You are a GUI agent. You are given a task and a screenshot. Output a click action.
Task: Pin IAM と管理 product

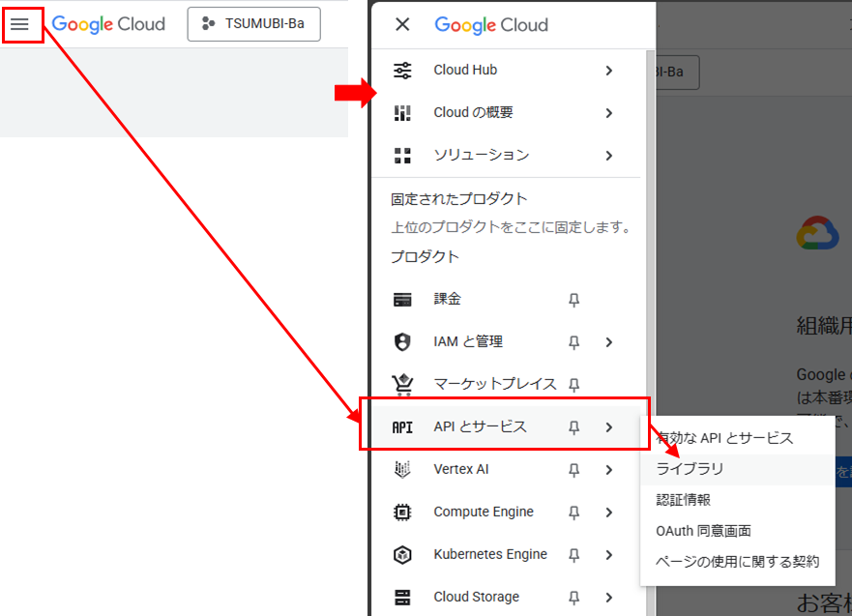(573, 342)
